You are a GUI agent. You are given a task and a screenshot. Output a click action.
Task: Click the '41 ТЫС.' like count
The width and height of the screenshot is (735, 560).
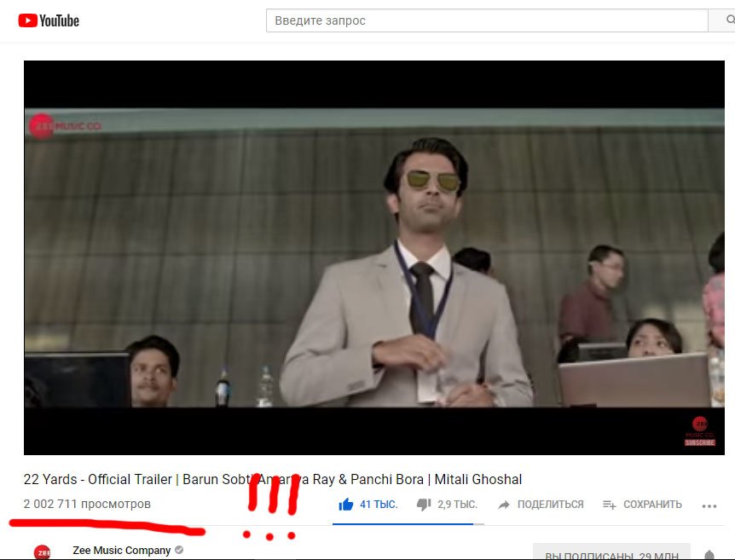[x=379, y=505]
